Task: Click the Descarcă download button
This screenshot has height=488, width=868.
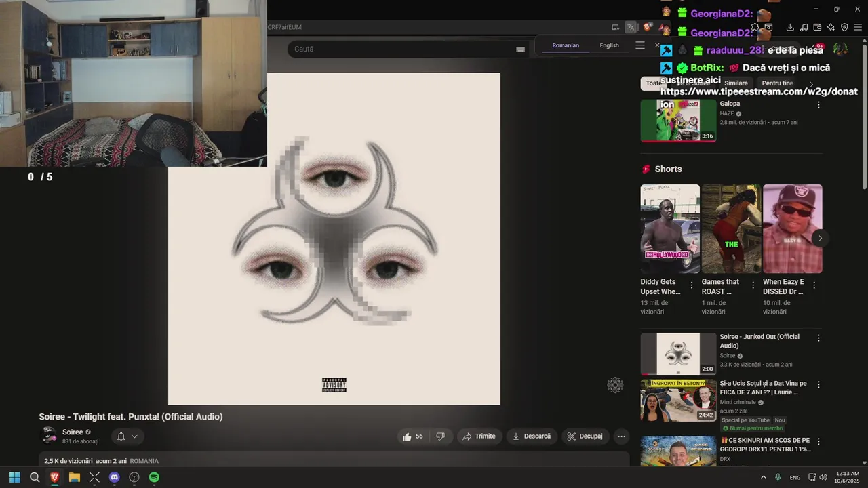Action: [532, 436]
